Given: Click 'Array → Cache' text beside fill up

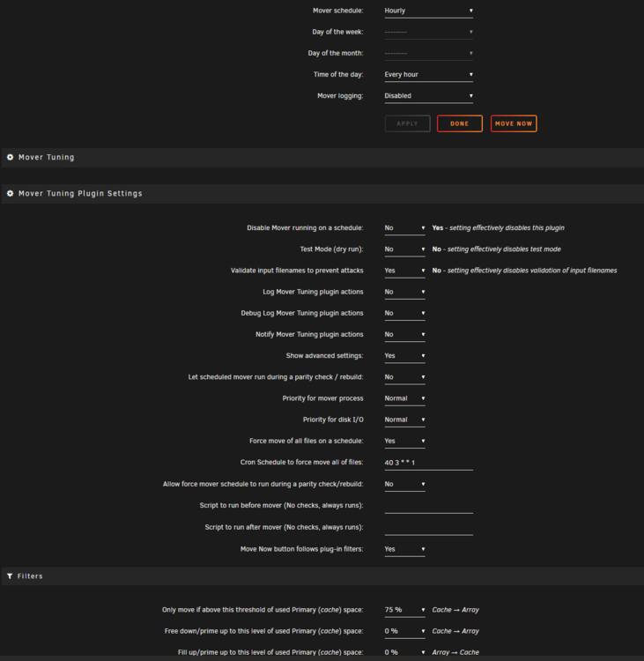Looking at the screenshot, I should coord(455,652).
